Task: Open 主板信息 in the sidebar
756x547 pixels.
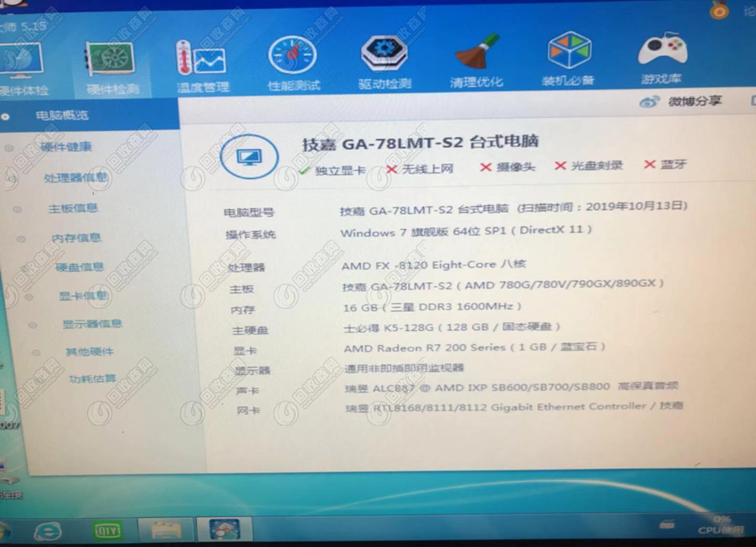Action: tap(73, 209)
